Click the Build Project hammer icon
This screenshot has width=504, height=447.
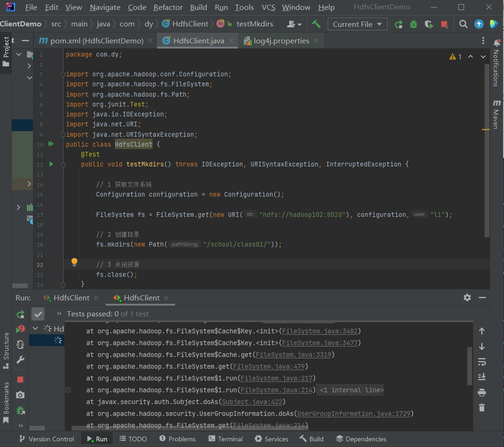tap(317, 24)
